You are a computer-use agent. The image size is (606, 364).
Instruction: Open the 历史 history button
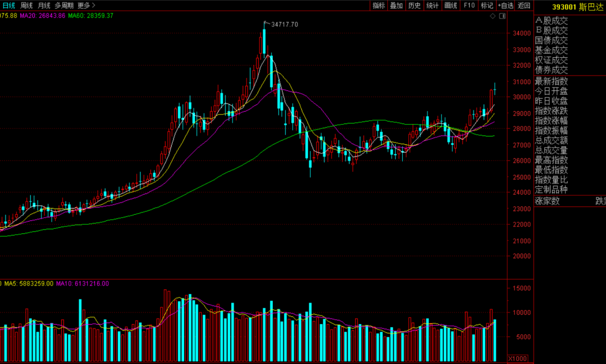pyautogui.click(x=414, y=6)
